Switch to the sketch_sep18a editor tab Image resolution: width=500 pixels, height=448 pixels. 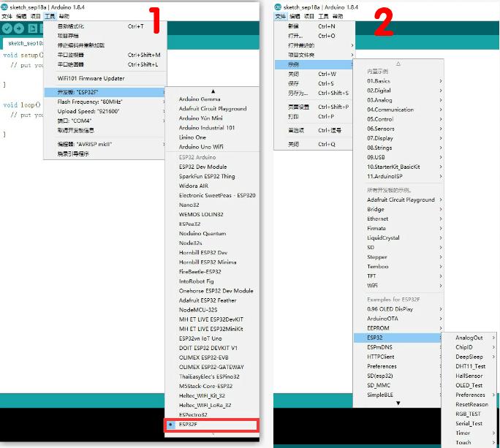point(26,43)
